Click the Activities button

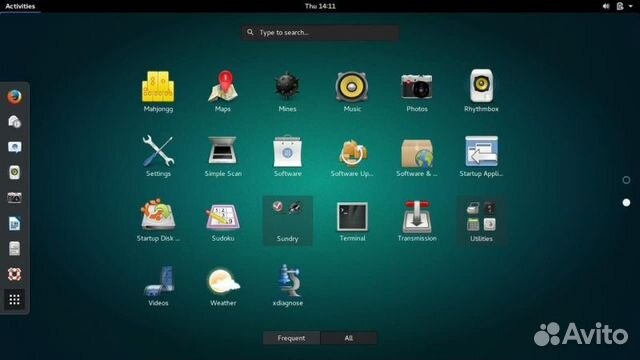[x=20, y=6]
